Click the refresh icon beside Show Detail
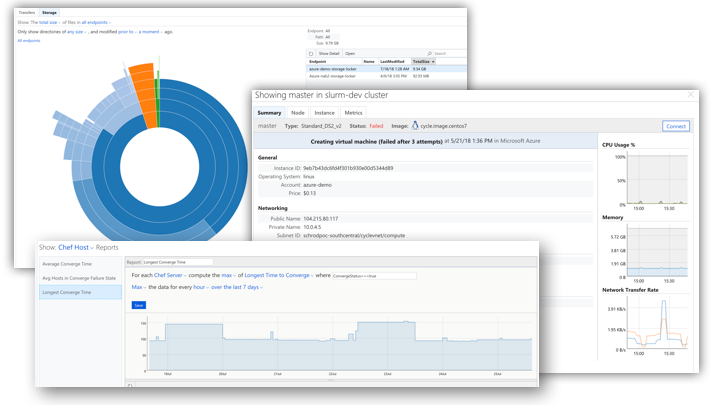This screenshot has height=405, width=720. click(311, 54)
